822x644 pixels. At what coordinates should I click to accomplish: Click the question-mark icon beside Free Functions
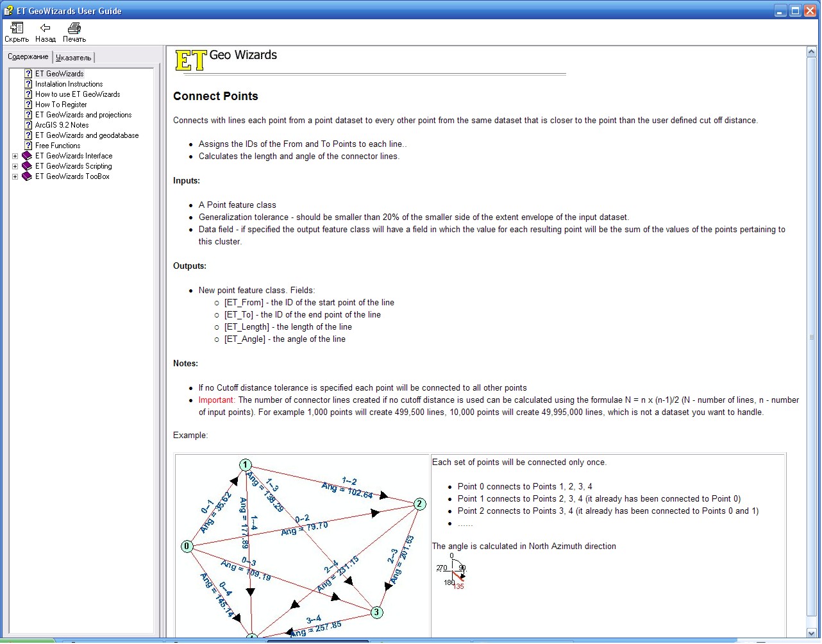pyautogui.click(x=28, y=146)
